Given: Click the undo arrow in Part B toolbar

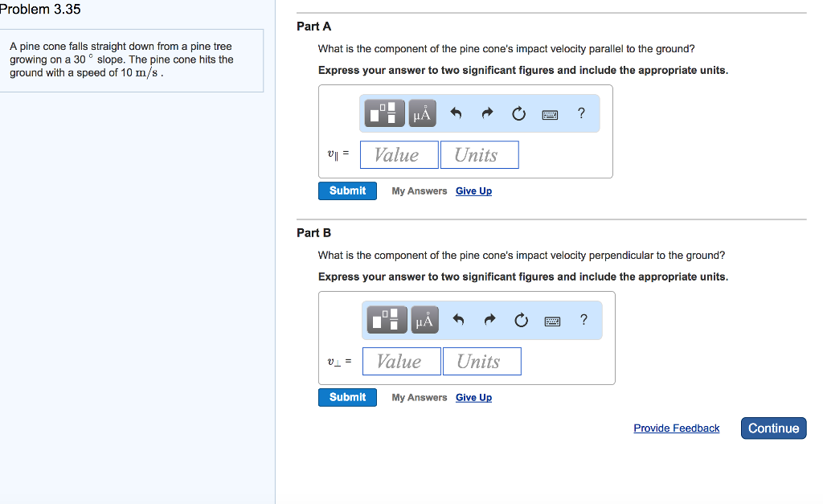Looking at the screenshot, I should [x=458, y=320].
